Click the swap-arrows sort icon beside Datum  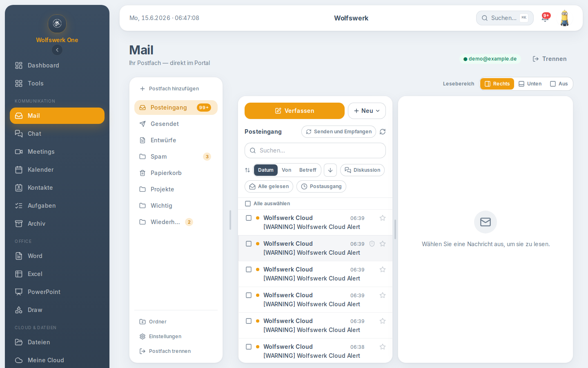point(247,170)
